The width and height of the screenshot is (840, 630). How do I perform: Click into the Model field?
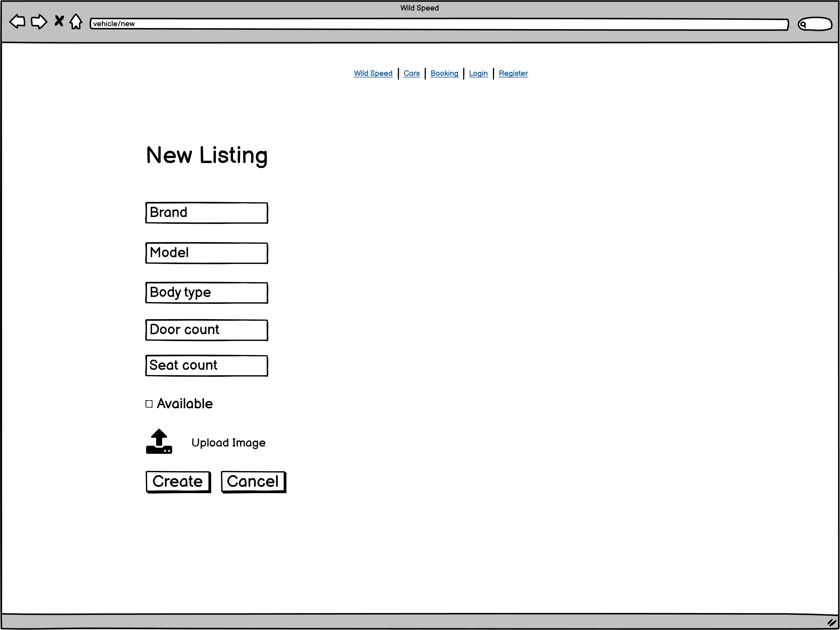206,253
